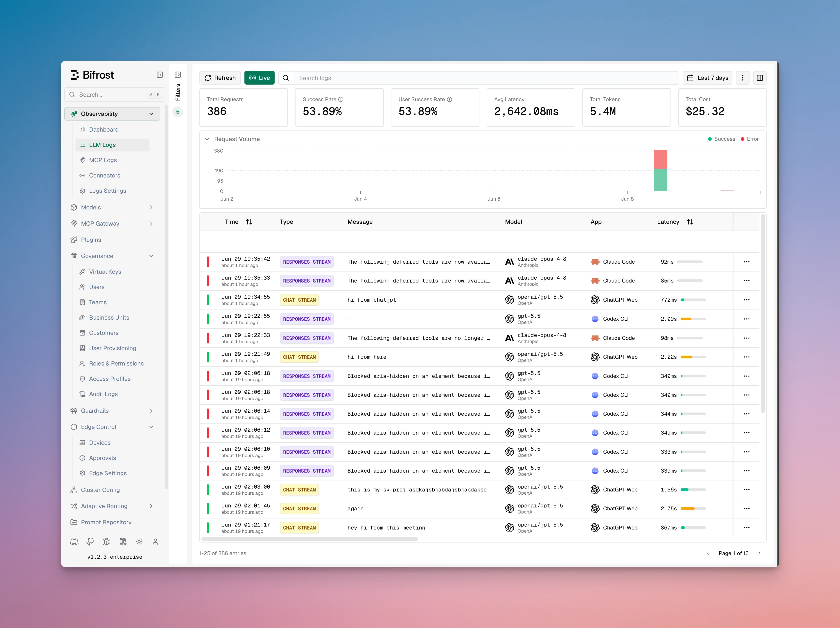Viewport: 840px width, 628px height.
Task: Toggle the light/dark theme sun icon
Action: (139, 541)
